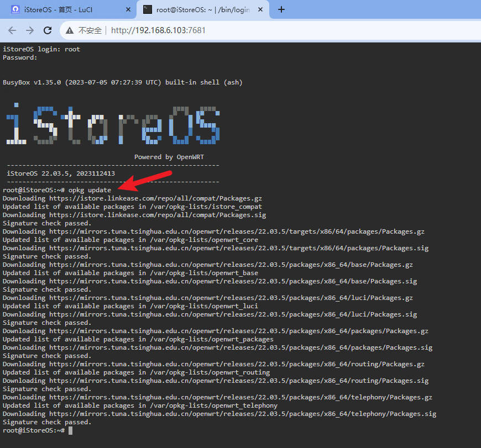Screen dimensions: 481x448
Task: Click the first 'Signature check passed.' line
Action: tap(47, 223)
